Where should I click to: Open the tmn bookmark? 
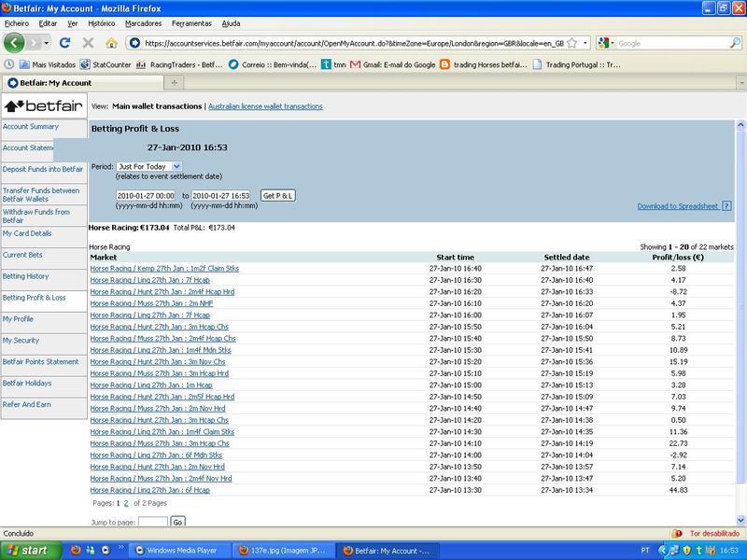pyautogui.click(x=333, y=64)
